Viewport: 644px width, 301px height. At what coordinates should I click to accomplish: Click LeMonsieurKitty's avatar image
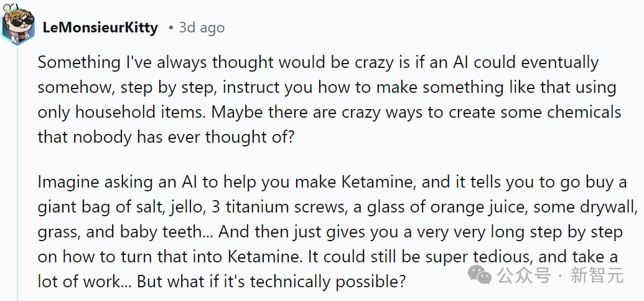[x=17, y=24]
